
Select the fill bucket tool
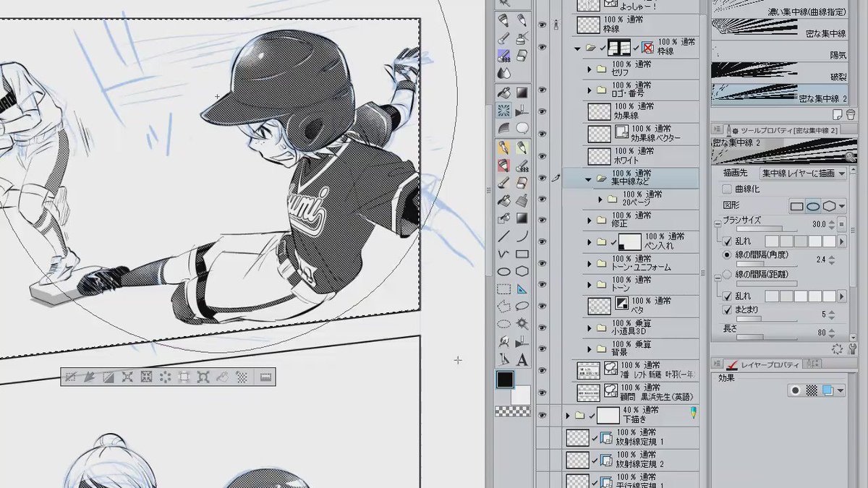coord(504,93)
